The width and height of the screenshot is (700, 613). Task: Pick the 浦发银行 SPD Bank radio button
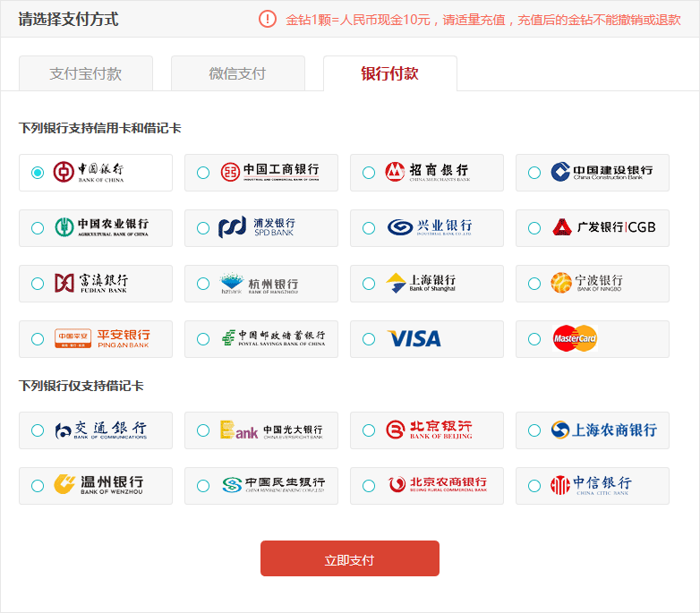pyautogui.click(x=203, y=228)
